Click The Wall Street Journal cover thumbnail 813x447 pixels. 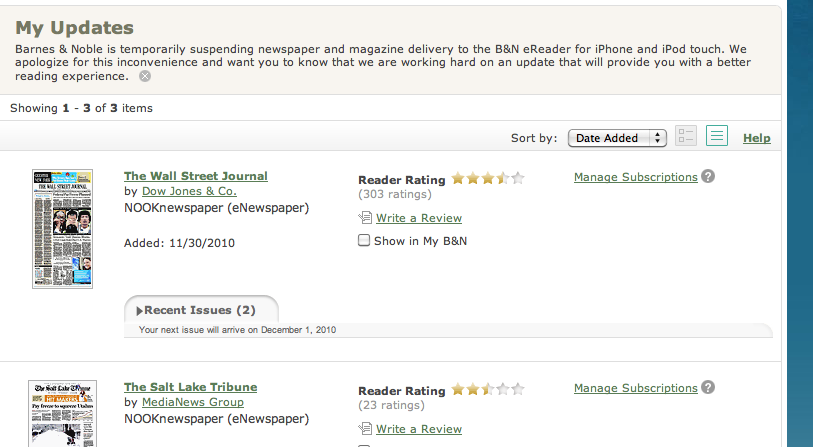[62, 229]
